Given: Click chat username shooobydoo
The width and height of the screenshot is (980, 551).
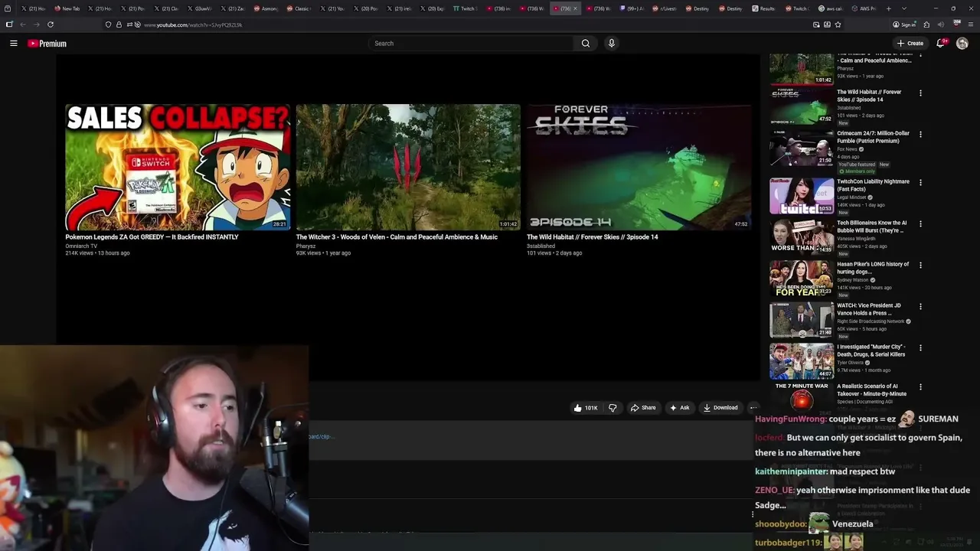Looking at the screenshot, I should coord(781,524).
